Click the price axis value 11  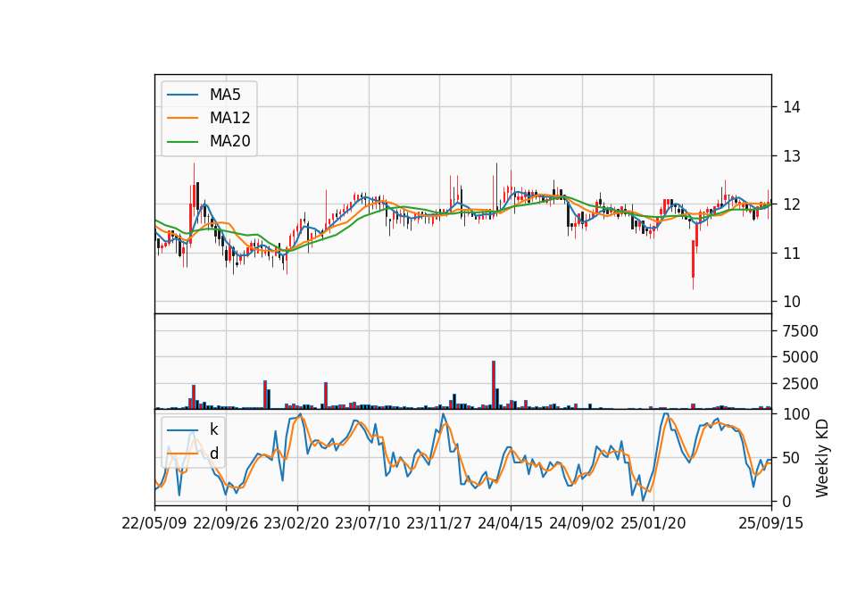[x=792, y=254]
